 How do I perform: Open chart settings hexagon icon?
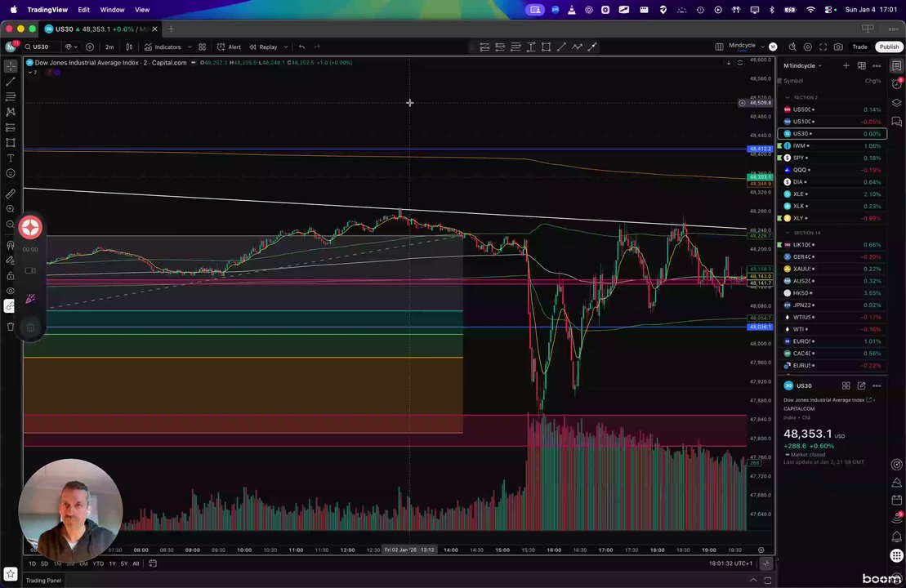coord(808,47)
